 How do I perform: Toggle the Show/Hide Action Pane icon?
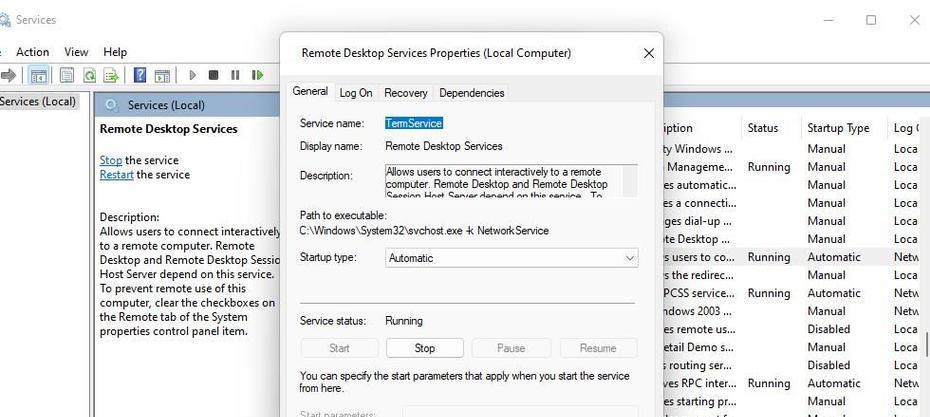[162, 75]
